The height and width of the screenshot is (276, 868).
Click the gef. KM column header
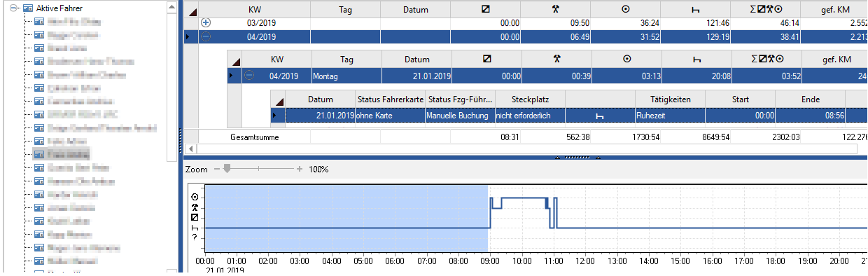point(834,9)
